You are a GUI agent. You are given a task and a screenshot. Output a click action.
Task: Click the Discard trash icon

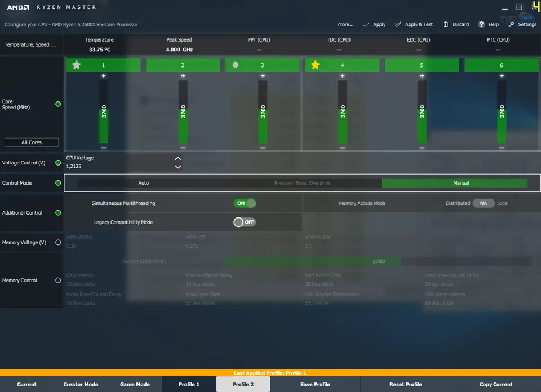click(446, 24)
